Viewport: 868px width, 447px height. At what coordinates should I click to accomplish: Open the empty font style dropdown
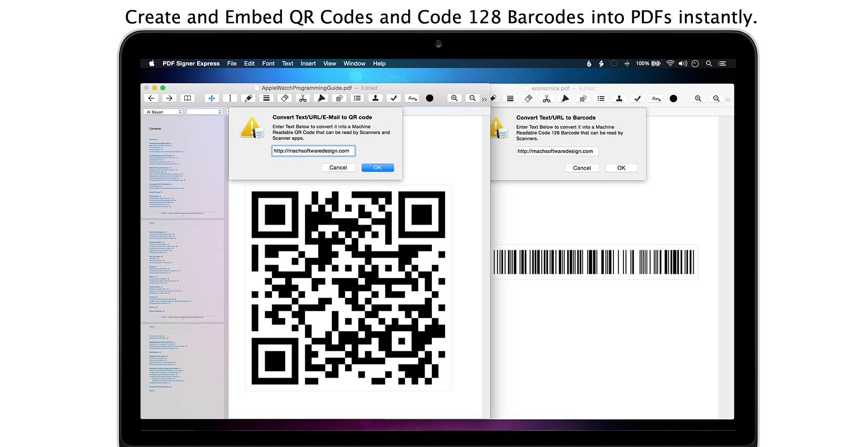pos(205,112)
